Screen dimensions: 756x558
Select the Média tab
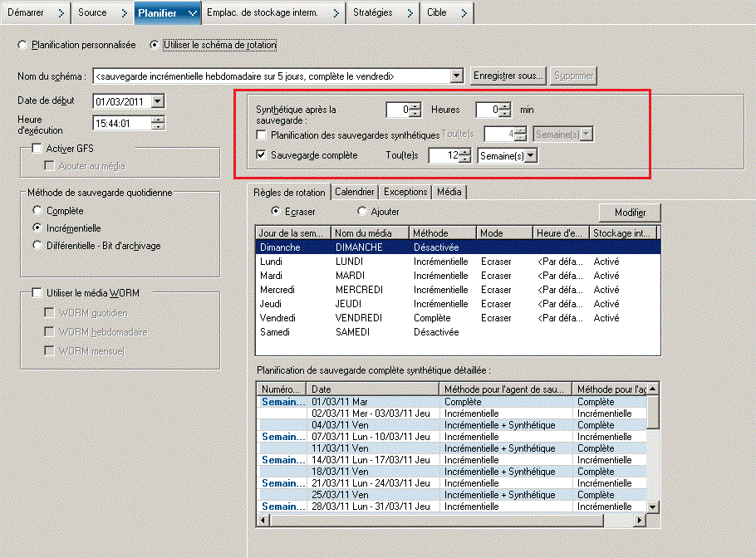coord(449,192)
